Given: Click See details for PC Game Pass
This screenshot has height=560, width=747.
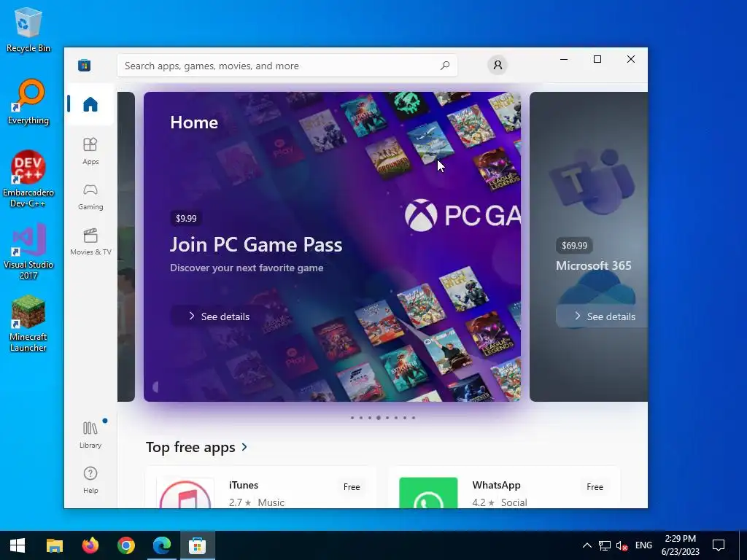Looking at the screenshot, I should point(219,316).
